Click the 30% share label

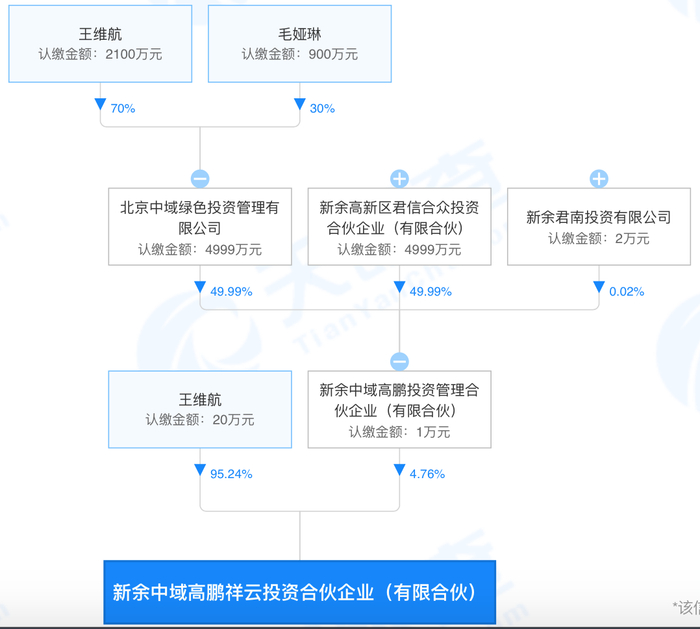coord(322,108)
